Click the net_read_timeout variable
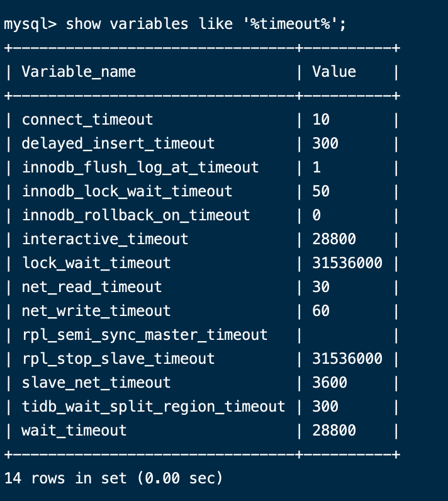Image resolution: width=448 pixels, height=501 pixels. (91, 287)
